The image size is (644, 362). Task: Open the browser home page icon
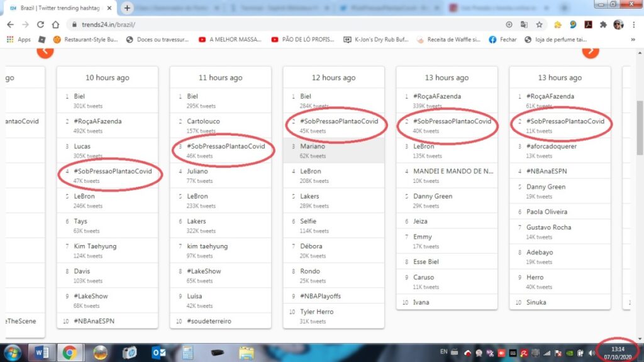[x=55, y=25]
